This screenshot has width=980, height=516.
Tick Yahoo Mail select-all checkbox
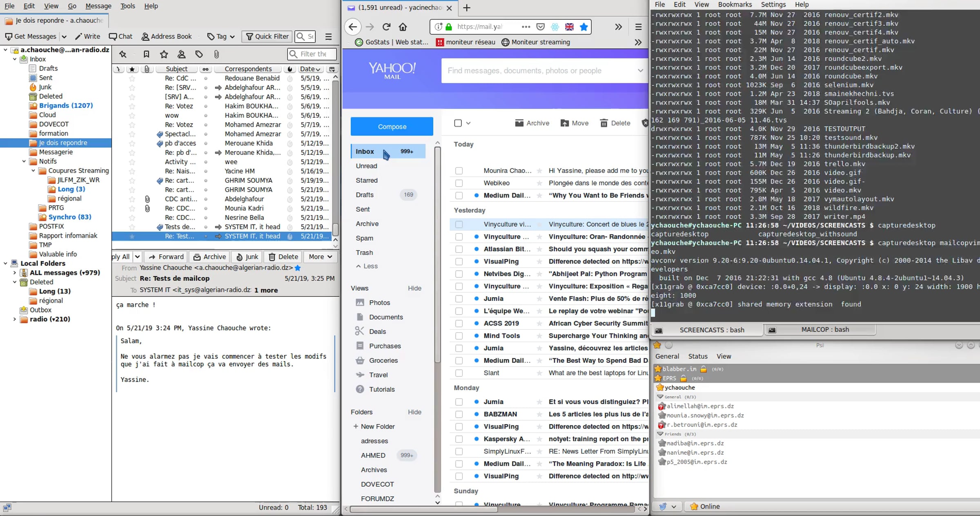coord(458,123)
